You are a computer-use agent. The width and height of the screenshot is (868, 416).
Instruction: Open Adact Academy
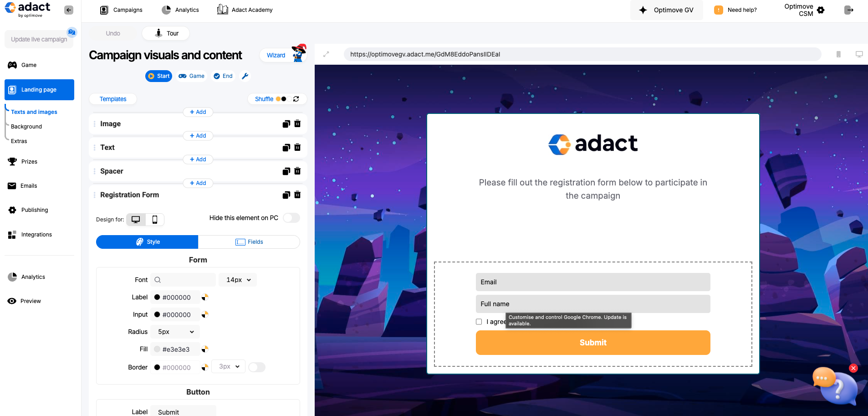pyautogui.click(x=245, y=10)
